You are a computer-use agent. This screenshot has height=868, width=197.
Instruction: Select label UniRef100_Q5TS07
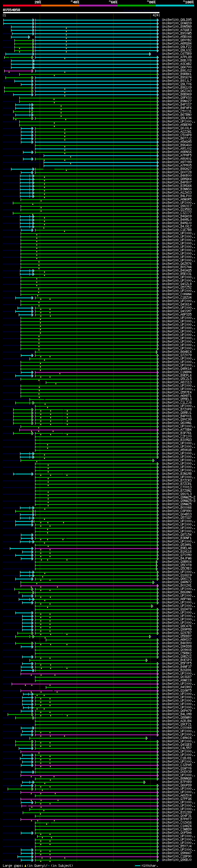tap(176, 518)
